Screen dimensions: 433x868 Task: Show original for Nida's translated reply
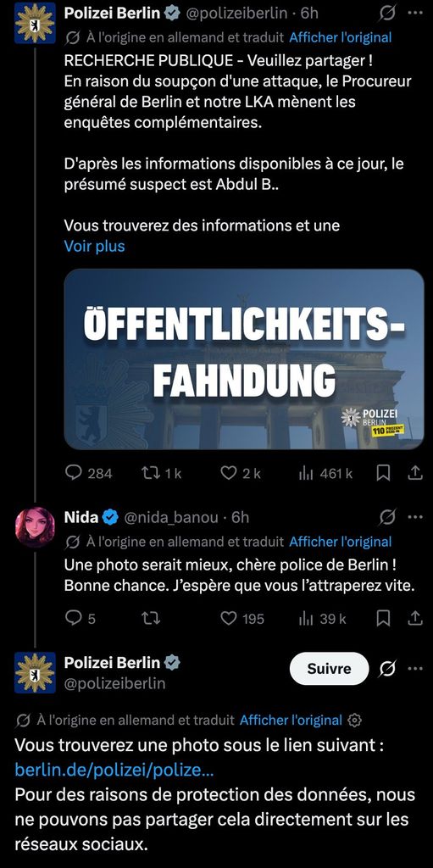[x=341, y=542]
